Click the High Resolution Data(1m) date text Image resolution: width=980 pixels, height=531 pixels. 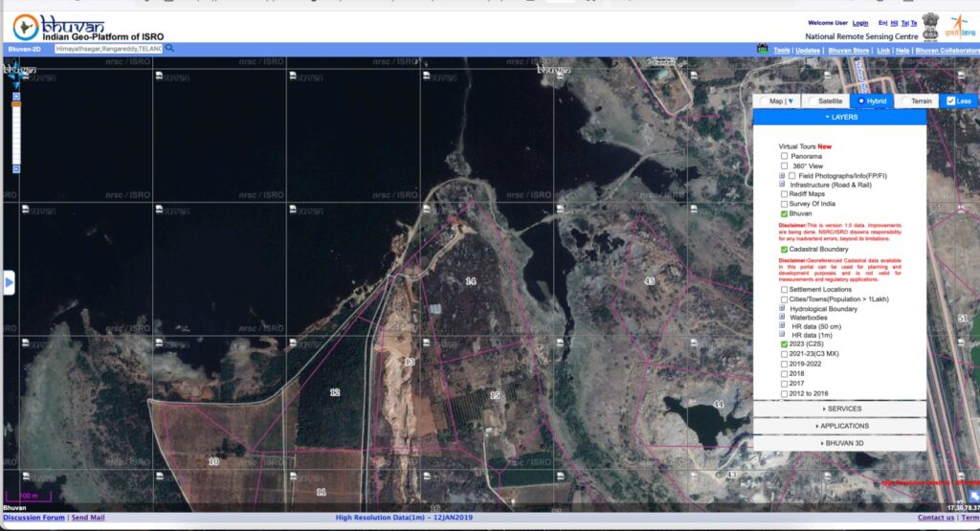404,518
